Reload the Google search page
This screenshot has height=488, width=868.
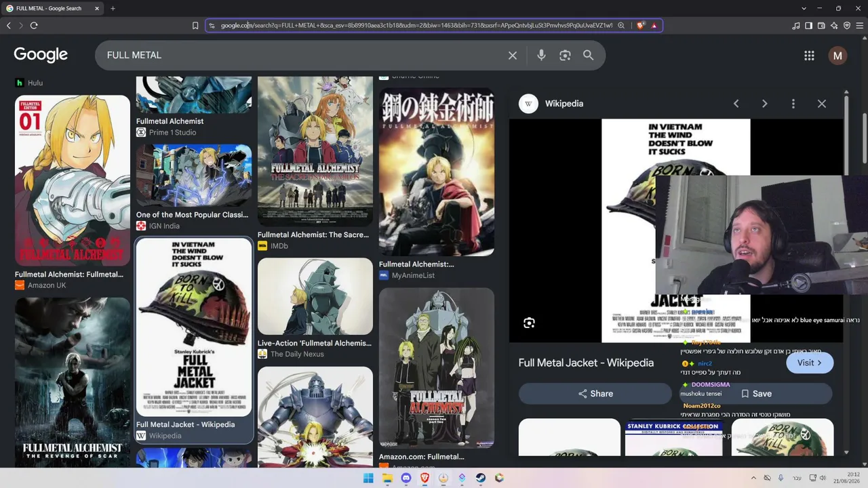click(x=34, y=26)
